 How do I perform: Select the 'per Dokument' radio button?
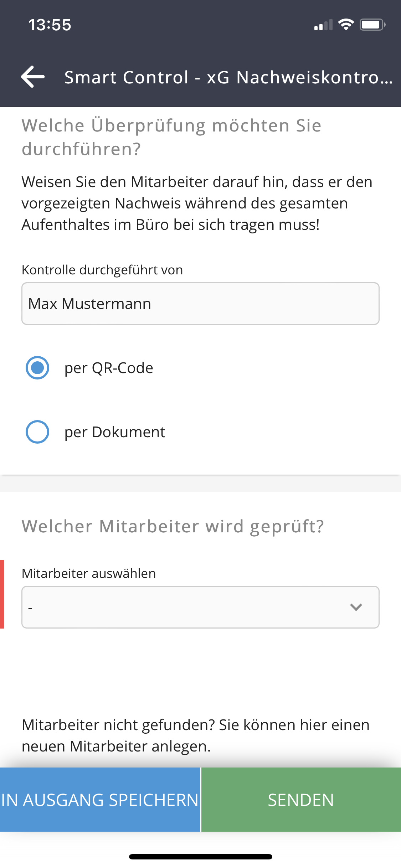37,432
